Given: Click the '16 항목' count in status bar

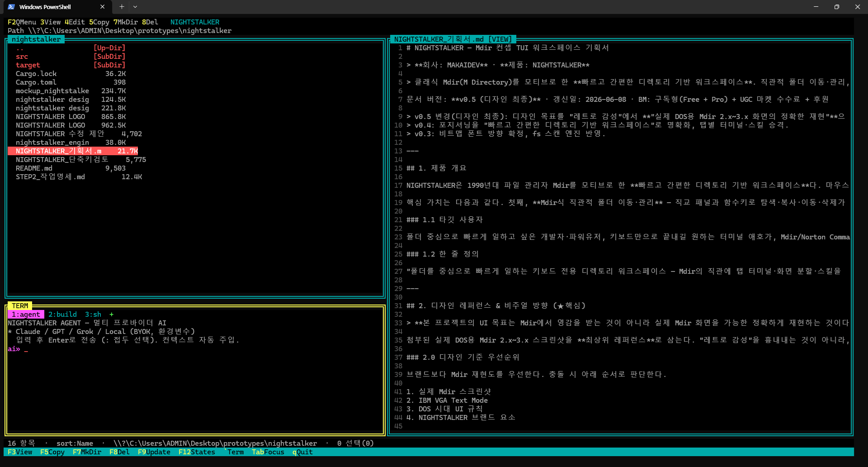Looking at the screenshot, I should click(x=21, y=443).
